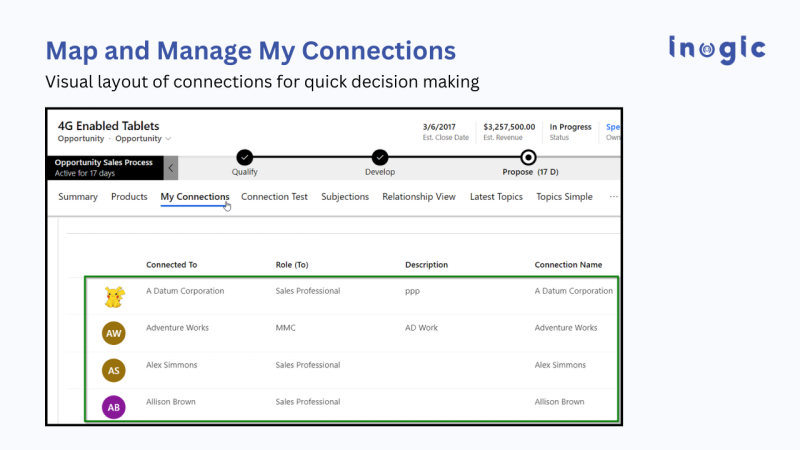This screenshot has height=450, width=800.
Task: Select the active Propose stage marker
Action: 529,157
